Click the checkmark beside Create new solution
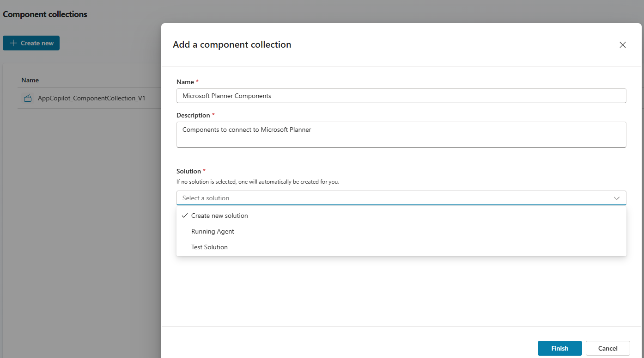The width and height of the screenshot is (644, 358). 185,216
